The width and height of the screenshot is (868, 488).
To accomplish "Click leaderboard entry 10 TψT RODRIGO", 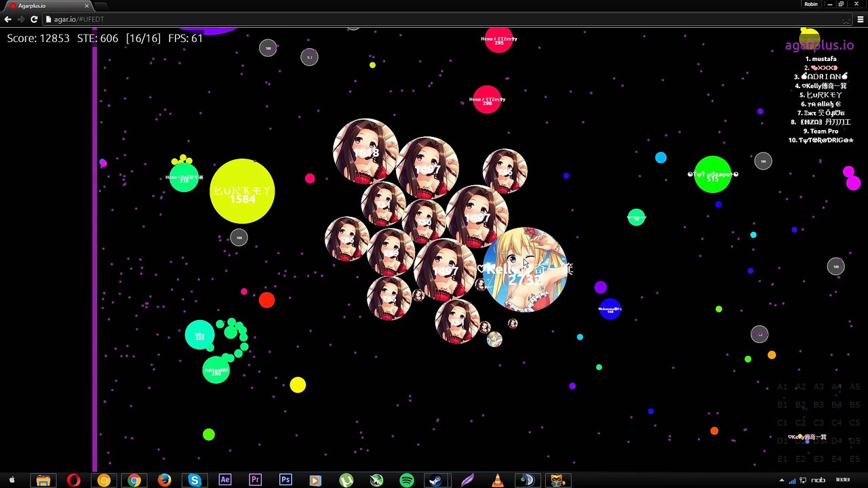I will [821, 140].
